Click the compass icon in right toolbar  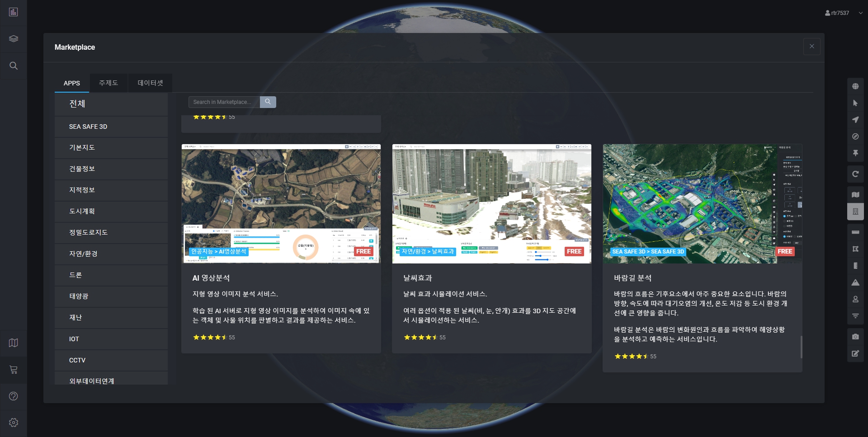855,136
